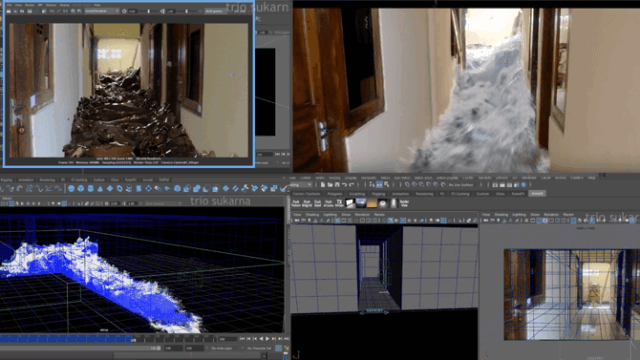Select the polygon sphere shelf icon

tap(71, 189)
